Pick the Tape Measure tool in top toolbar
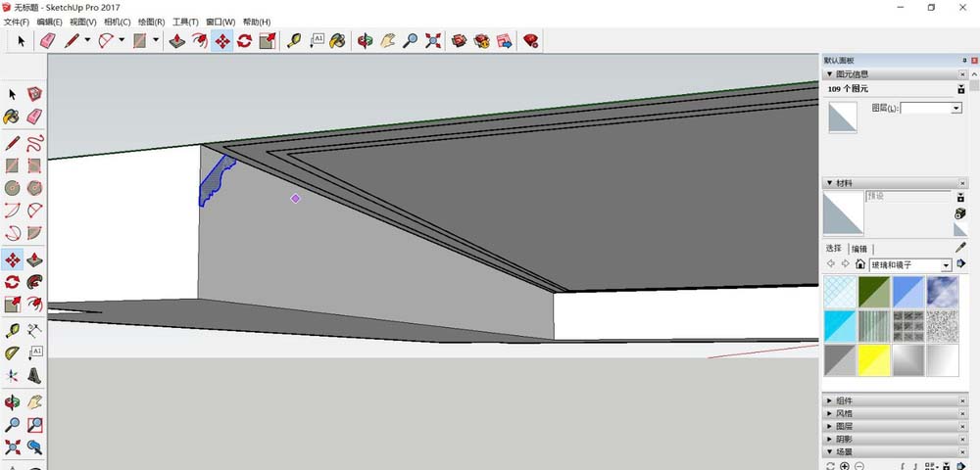This screenshot has width=980, height=470. [293, 41]
